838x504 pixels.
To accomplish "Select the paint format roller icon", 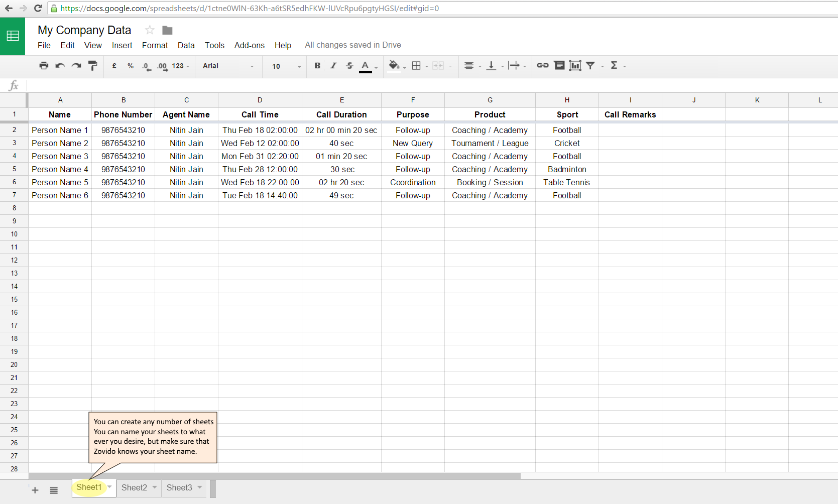I will tap(92, 66).
